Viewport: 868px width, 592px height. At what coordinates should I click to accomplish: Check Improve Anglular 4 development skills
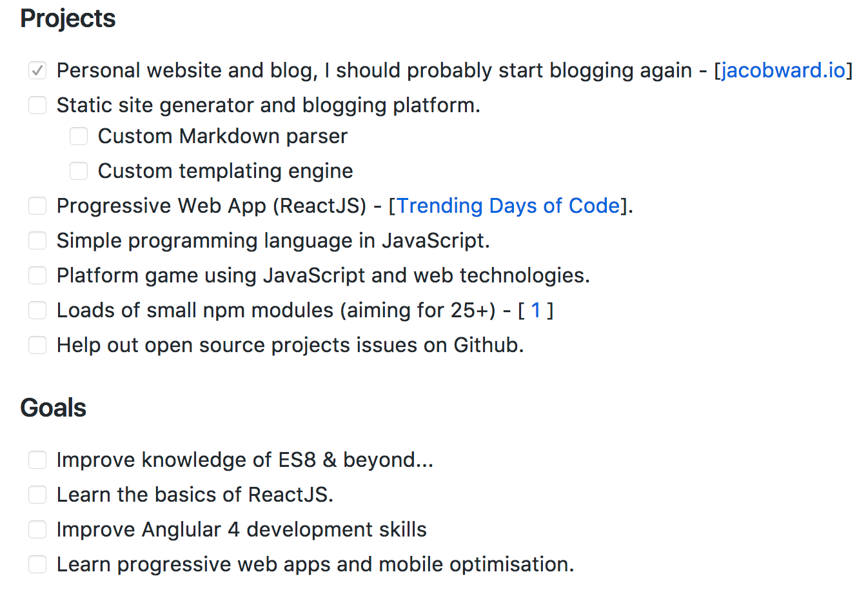pyautogui.click(x=37, y=529)
